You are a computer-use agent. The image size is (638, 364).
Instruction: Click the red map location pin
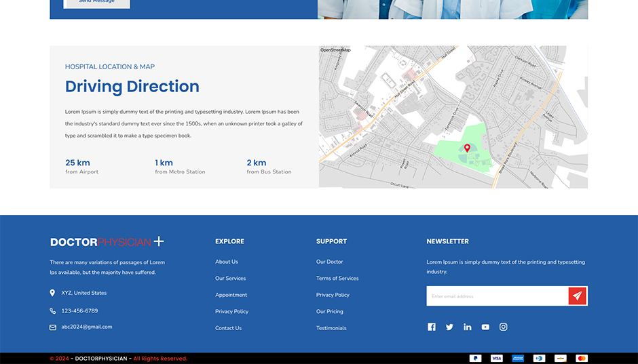(x=467, y=148)
